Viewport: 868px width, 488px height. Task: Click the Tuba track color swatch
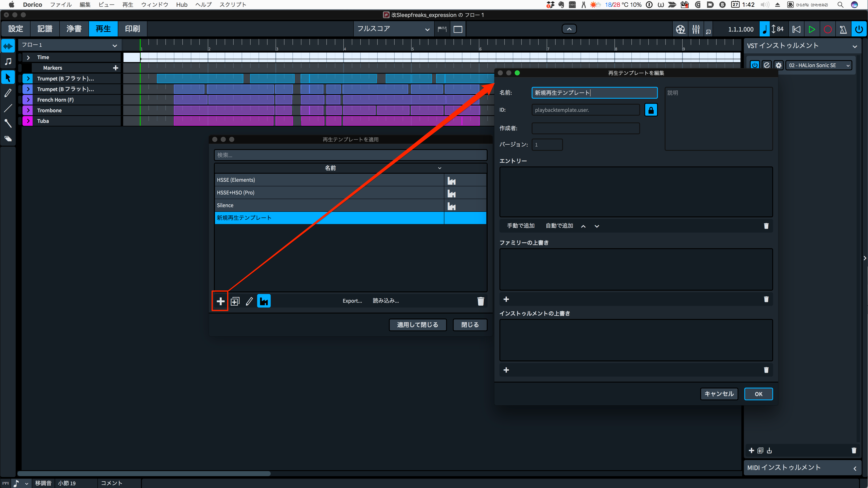pyautogui.click(x=27, y=121)
